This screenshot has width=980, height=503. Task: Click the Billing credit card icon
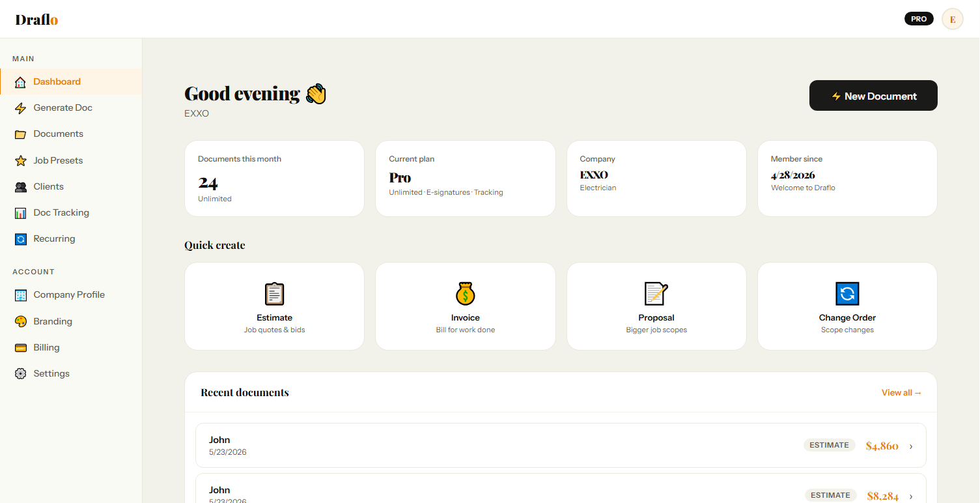20,348
